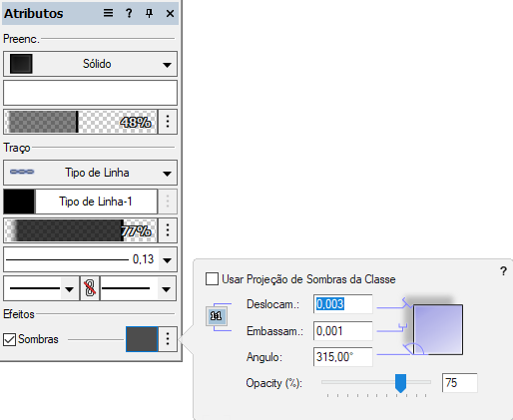Image resolution: width=513 pixels, height=420 pixels.
Task: Click the Atributos panel help question mark
Action: (129, 13)
